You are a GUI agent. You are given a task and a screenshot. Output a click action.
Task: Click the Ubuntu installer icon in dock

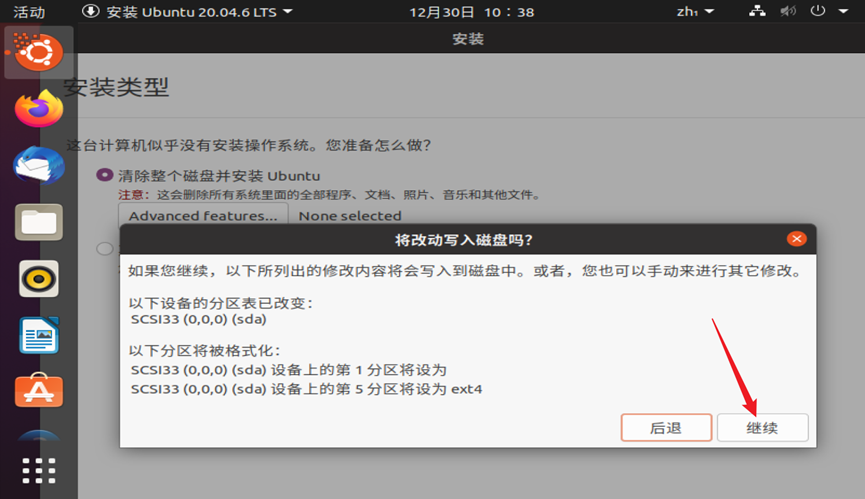click(38, 52)
